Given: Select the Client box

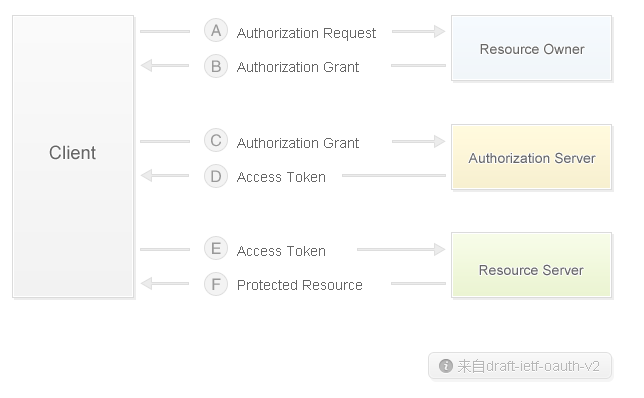Looking at the screenshot, I should [x=73, y=156].
